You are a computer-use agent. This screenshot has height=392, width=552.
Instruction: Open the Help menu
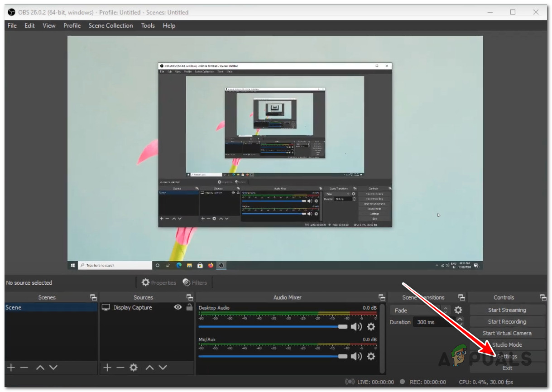(169, 25)
